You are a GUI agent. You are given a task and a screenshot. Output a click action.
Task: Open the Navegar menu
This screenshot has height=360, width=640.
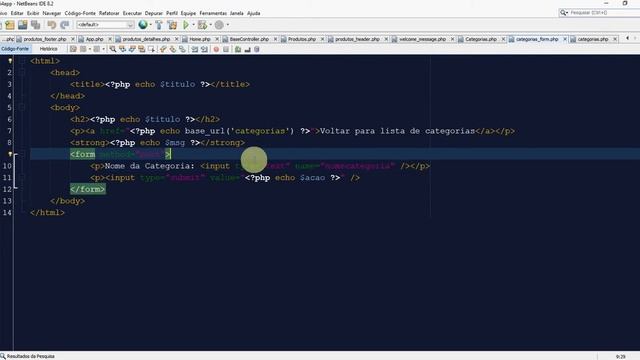[51, 13]
